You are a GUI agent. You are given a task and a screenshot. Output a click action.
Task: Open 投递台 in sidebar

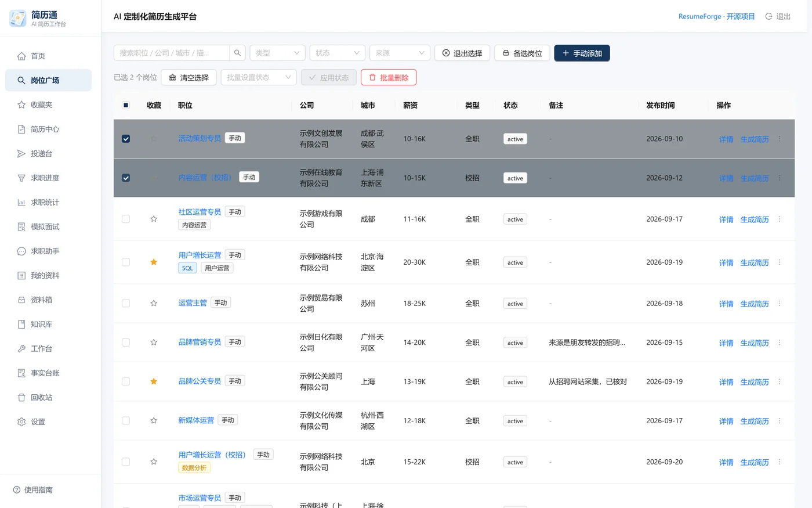(x=49, y=153)
